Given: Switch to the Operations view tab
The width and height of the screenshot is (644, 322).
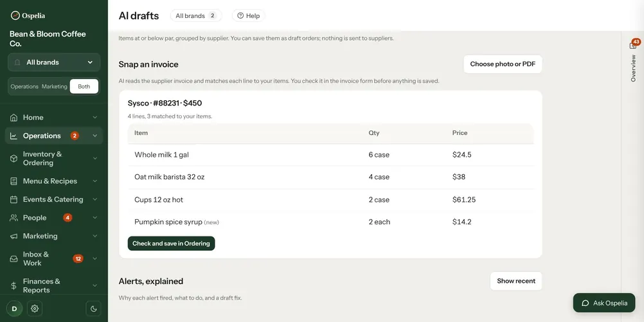Looking at the screenshot, I should [24, 87].
